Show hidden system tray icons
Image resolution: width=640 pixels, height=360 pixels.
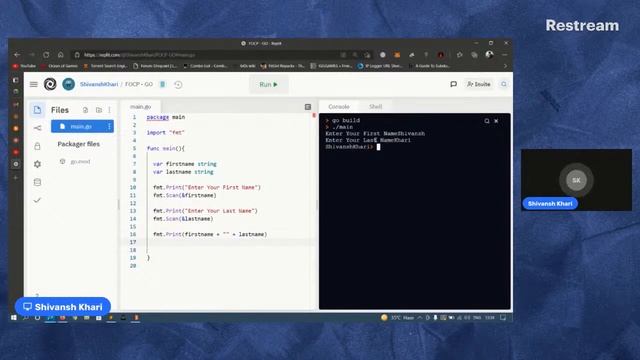[x=420, y=318]
